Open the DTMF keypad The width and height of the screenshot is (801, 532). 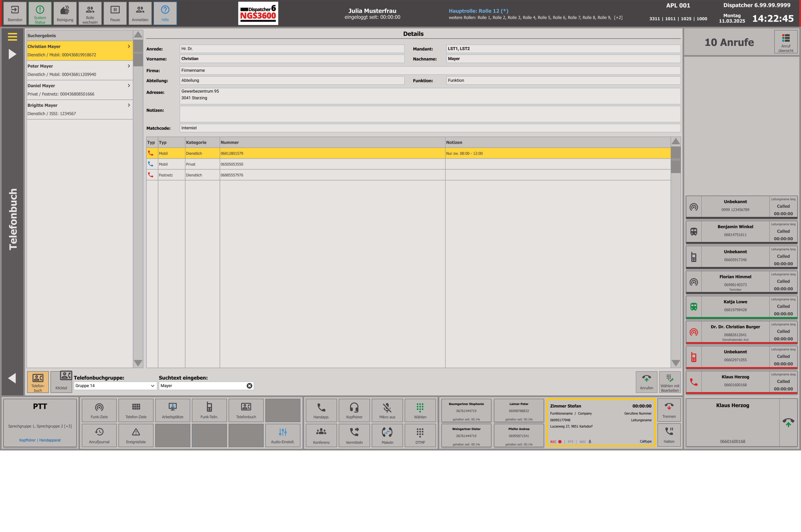tap(420, 435)
